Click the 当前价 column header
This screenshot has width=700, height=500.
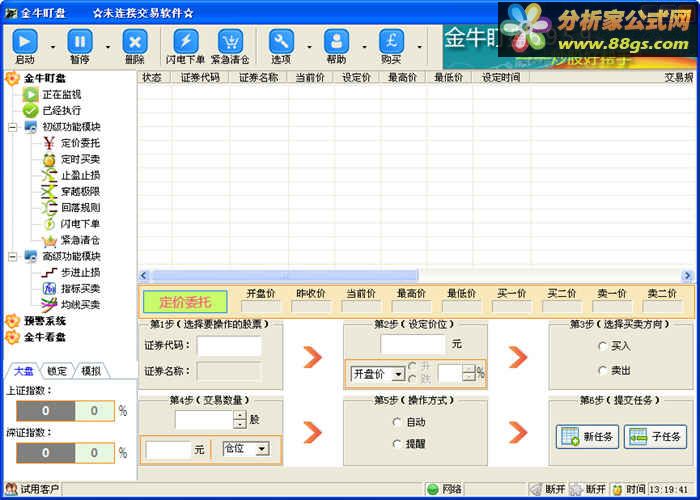click(x=310, y=77)
